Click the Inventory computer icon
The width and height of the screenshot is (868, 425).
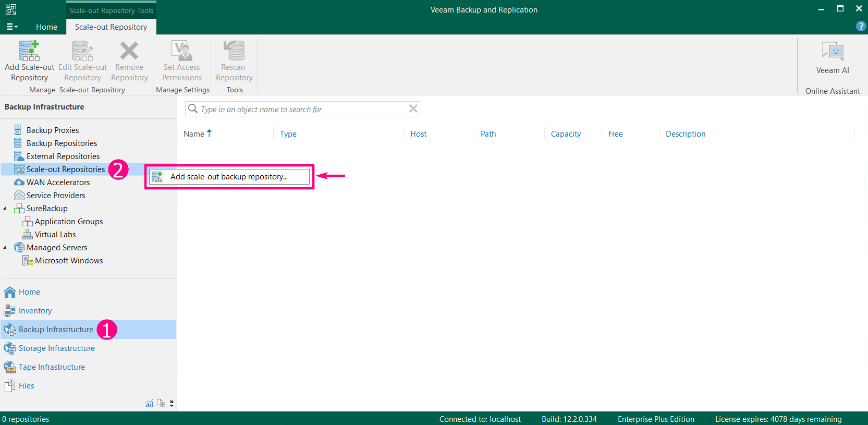point(10,310)
